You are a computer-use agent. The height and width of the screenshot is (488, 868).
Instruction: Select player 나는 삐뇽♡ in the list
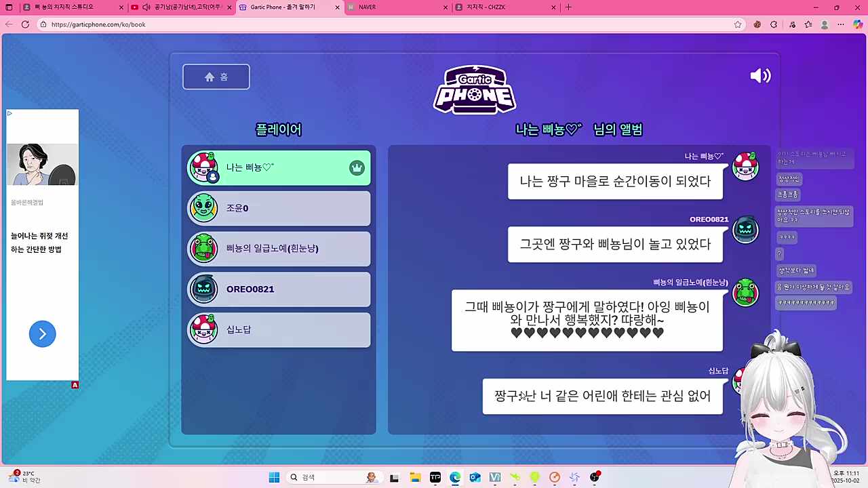(x=279, y=167)
